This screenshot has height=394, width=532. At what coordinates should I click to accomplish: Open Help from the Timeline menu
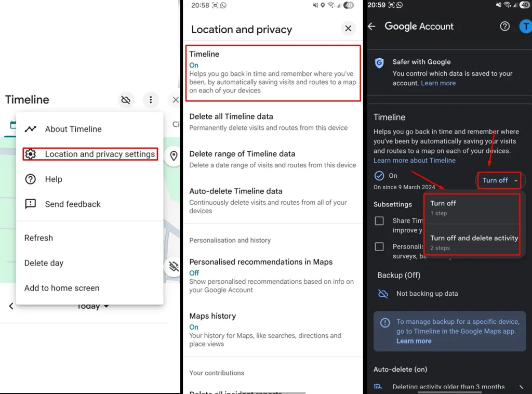pyautogui.click(x=89, y=179)
